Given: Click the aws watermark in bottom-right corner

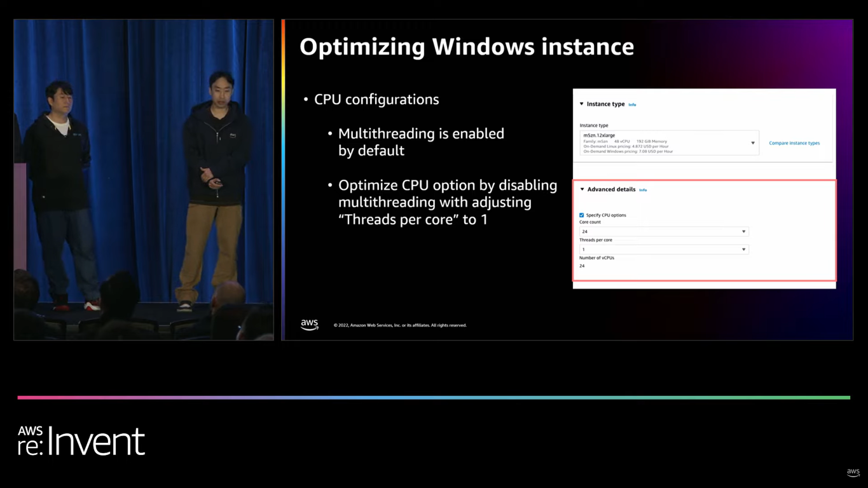Looking at the screenshot, I should pyautogui.click(x=853, y=473).
